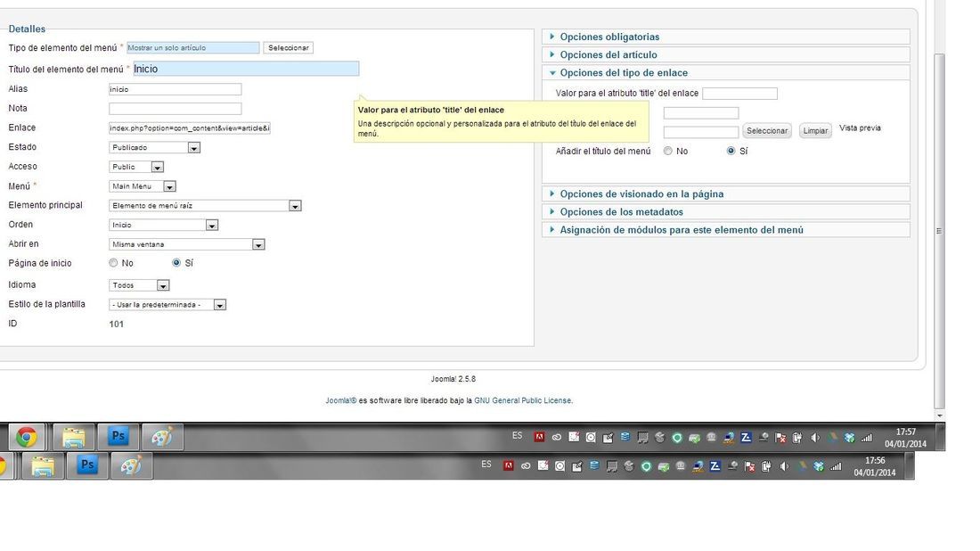This screenshot has width=980, height=551.
Task: Click Seleccionar button beside Limpiar
Action: [x=767, y=131]
